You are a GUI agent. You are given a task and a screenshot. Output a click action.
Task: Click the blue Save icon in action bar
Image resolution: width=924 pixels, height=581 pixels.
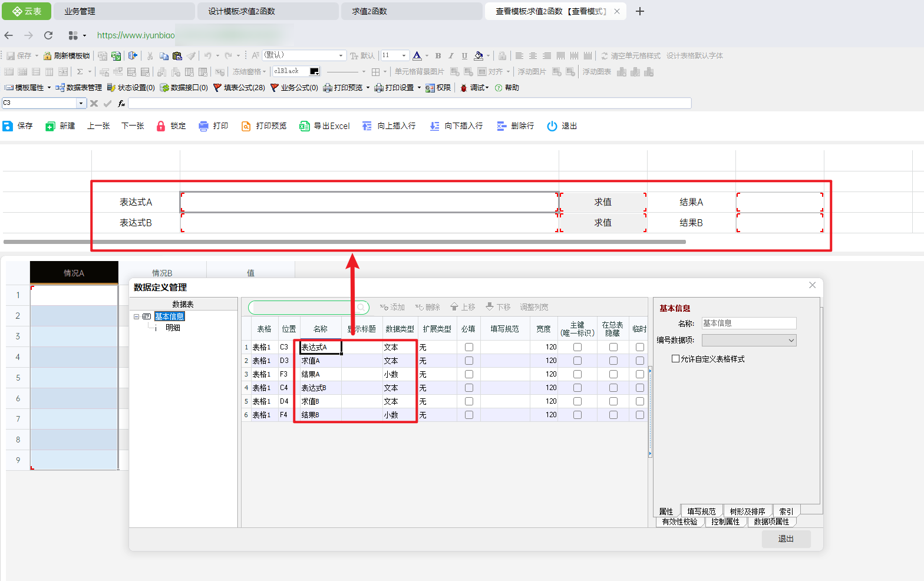coord(8,126)
